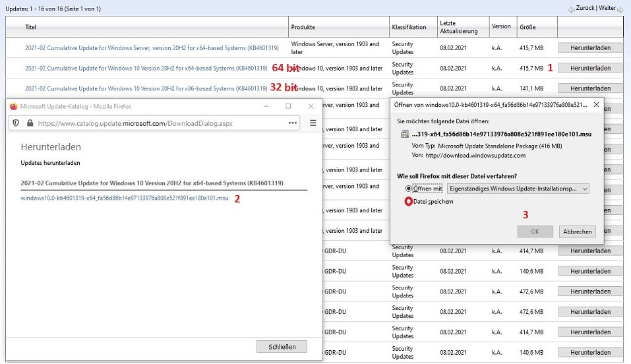631x364 pixels.
Task: Sort table by Größe column header
Action: 527,27
